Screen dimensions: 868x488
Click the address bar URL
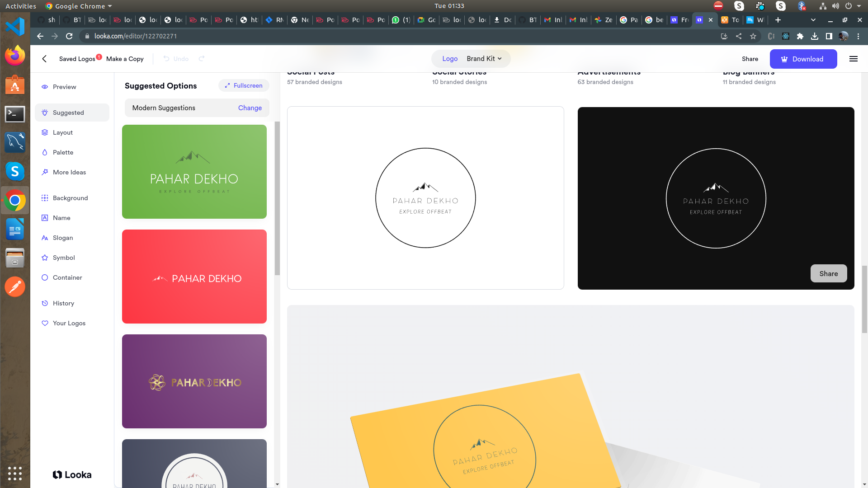coord(136,36)
